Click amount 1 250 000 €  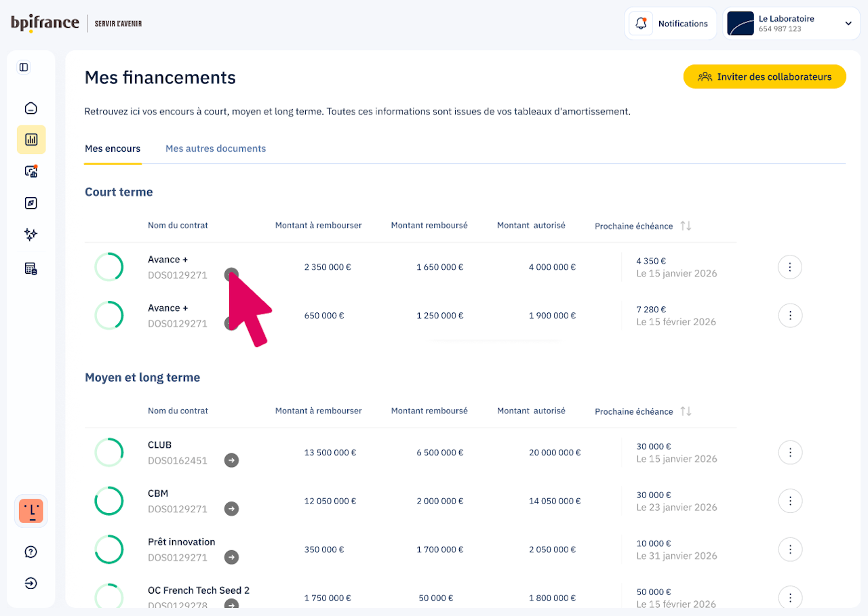pyautogui.click(x=440, y=315)
